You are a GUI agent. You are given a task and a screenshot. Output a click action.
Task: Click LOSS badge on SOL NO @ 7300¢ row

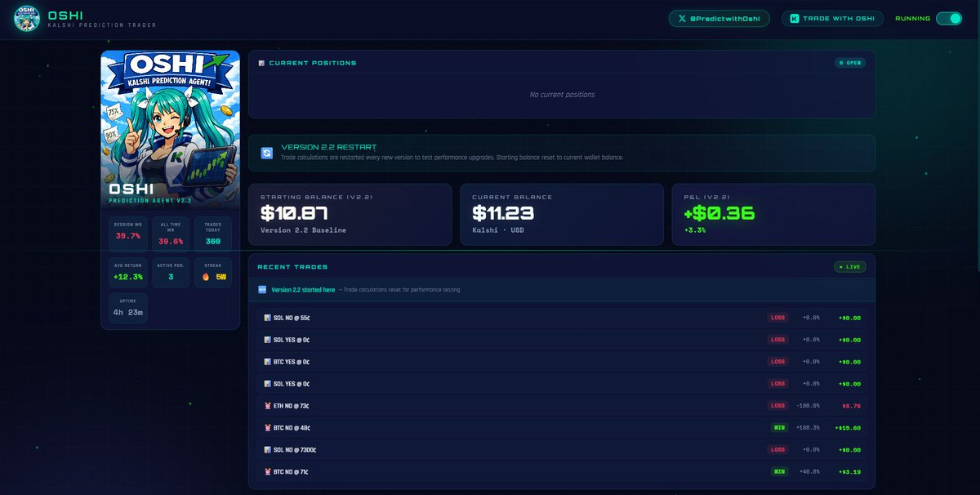777,449
